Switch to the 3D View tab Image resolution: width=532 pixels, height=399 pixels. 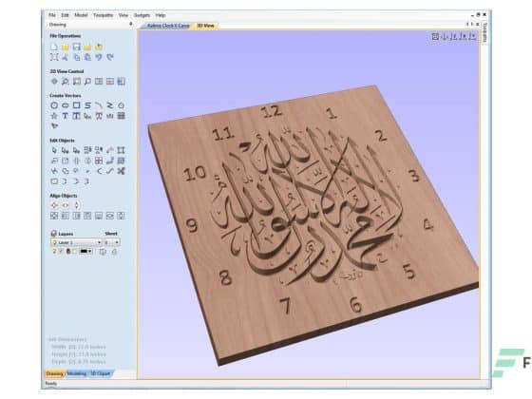point(205,26)
